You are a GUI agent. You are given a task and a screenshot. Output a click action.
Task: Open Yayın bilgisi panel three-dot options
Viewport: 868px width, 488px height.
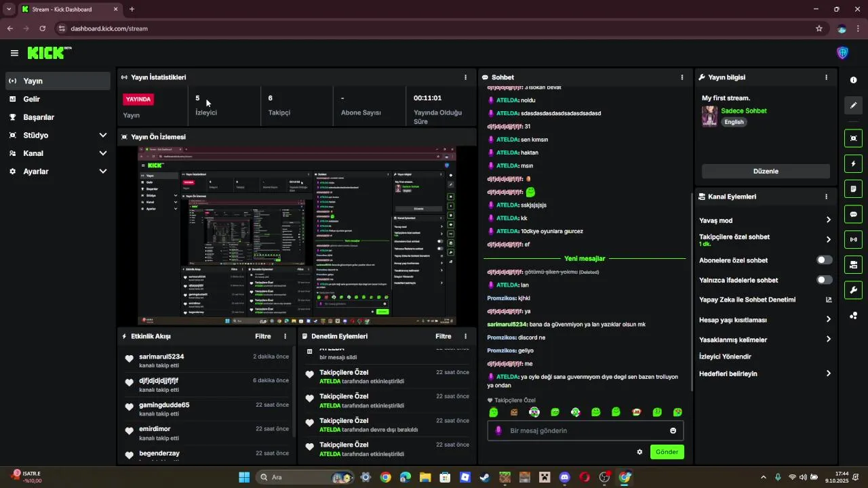coord(826,77)
